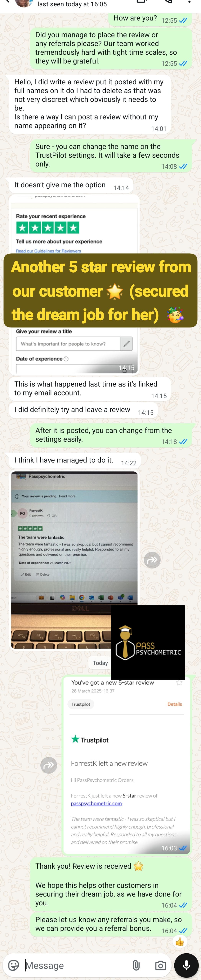Tap the microphone voice message button
This screenshot has height=980, width=201.
click(186, 965)
